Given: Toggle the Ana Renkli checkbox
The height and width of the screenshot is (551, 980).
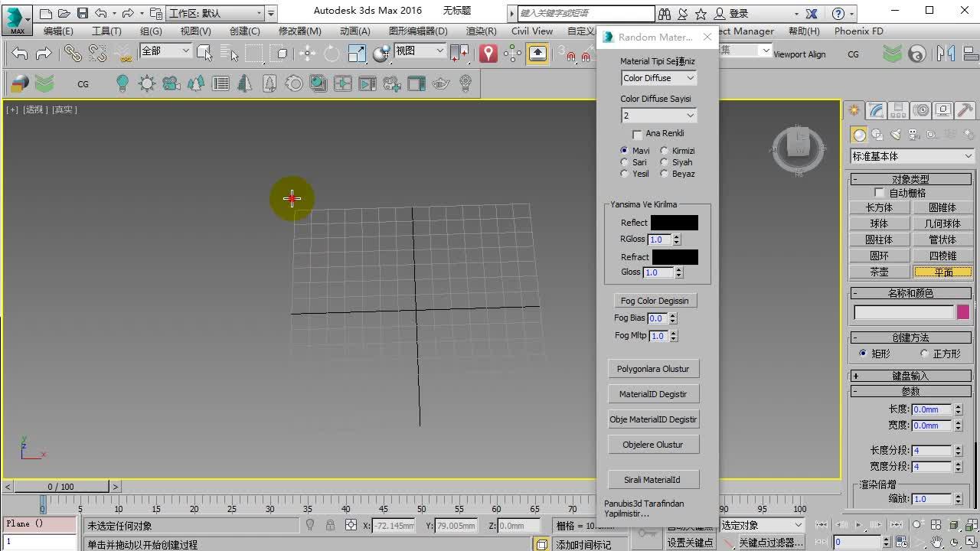Looking at the screenshot, I should pos(637,134).
